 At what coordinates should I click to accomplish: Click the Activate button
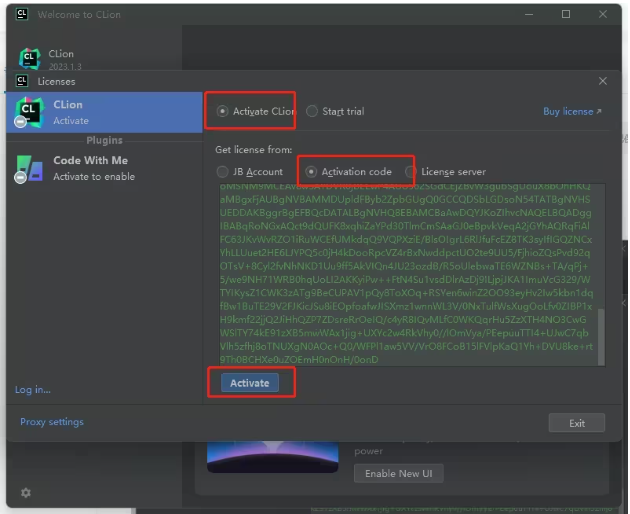(250, 383)
